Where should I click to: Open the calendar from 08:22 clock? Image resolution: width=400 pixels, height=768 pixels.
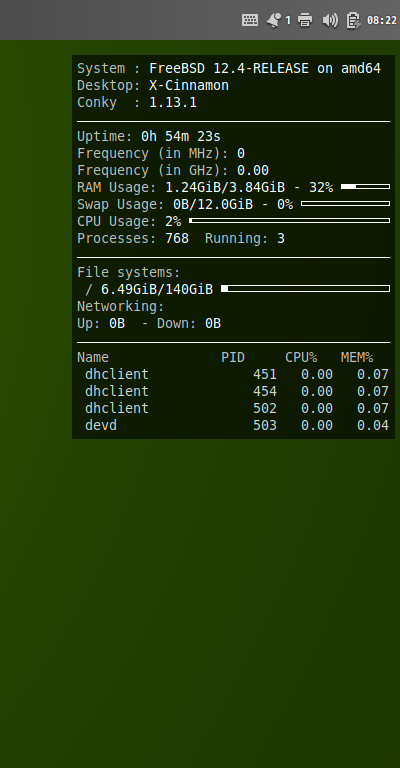pos(381,21)
